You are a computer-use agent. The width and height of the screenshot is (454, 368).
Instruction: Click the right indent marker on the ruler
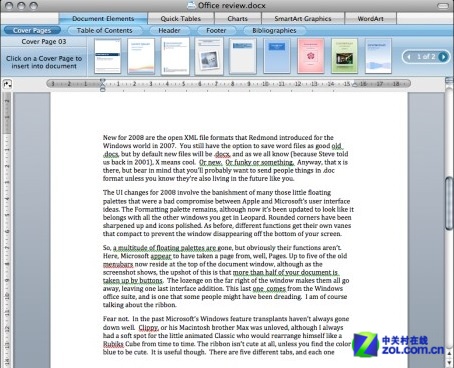[x=355, y=84]
